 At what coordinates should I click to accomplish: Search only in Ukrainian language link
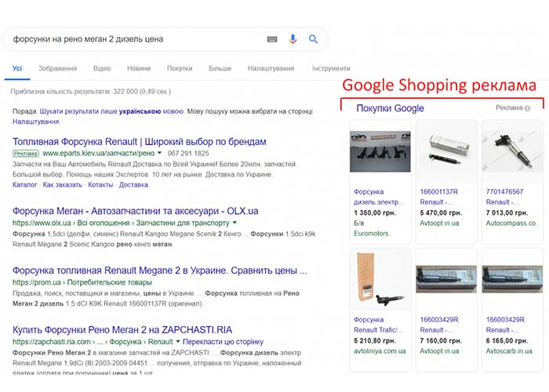pyautogui.click(x=111, y=111)
